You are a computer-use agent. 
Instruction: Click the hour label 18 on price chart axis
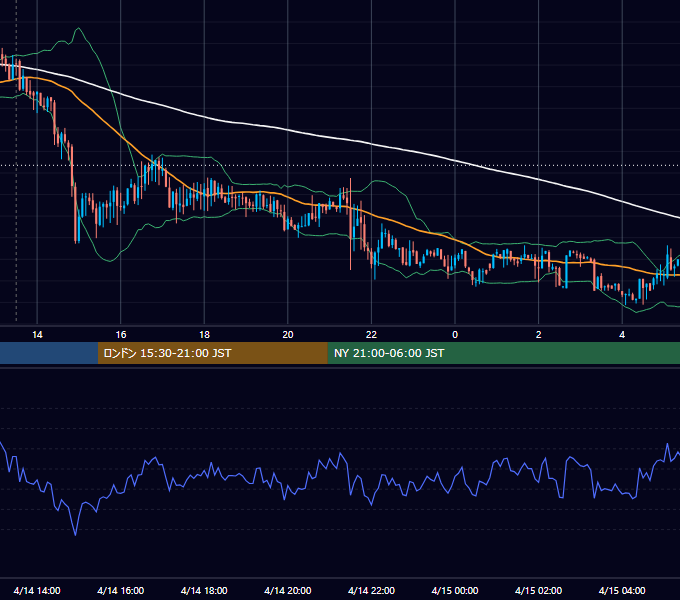204,335
